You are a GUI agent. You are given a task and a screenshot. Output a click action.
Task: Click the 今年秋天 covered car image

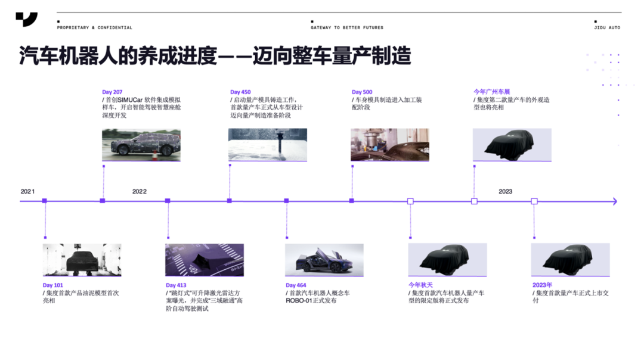pos(448,260)
